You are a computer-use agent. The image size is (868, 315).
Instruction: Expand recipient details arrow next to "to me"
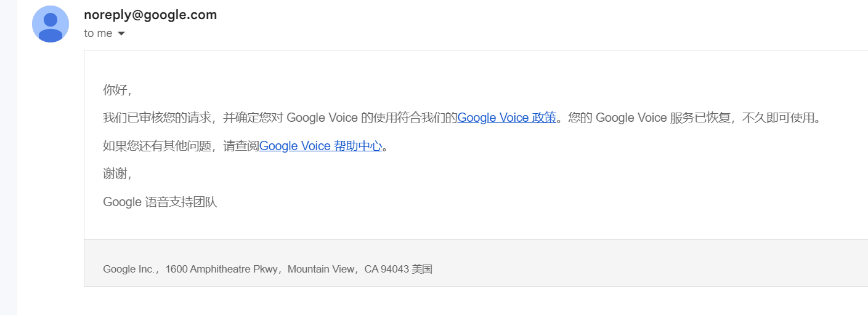[121, 34]
